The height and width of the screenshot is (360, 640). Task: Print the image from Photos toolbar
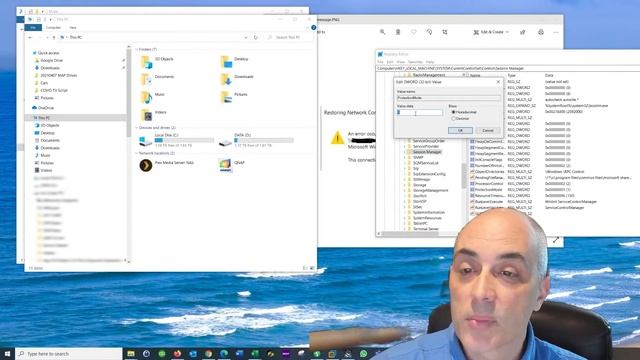point(541,32)
